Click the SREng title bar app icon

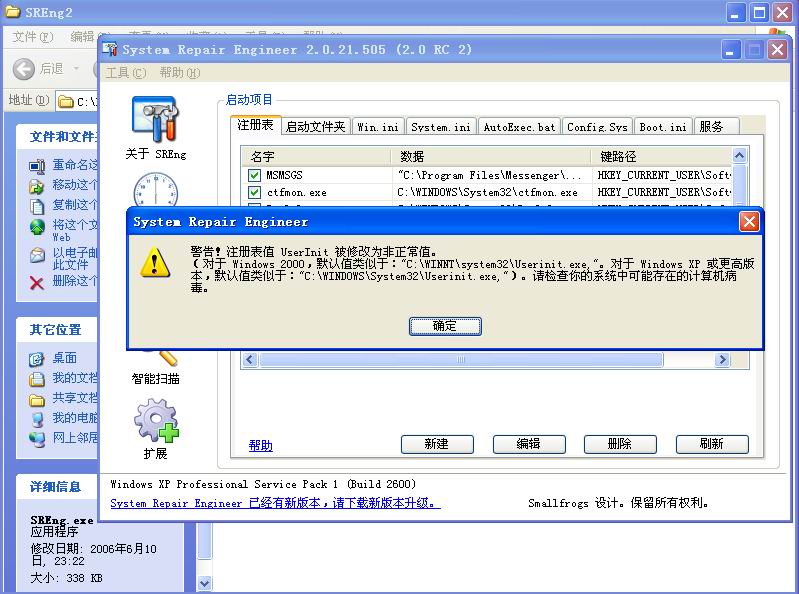[110, 49]
